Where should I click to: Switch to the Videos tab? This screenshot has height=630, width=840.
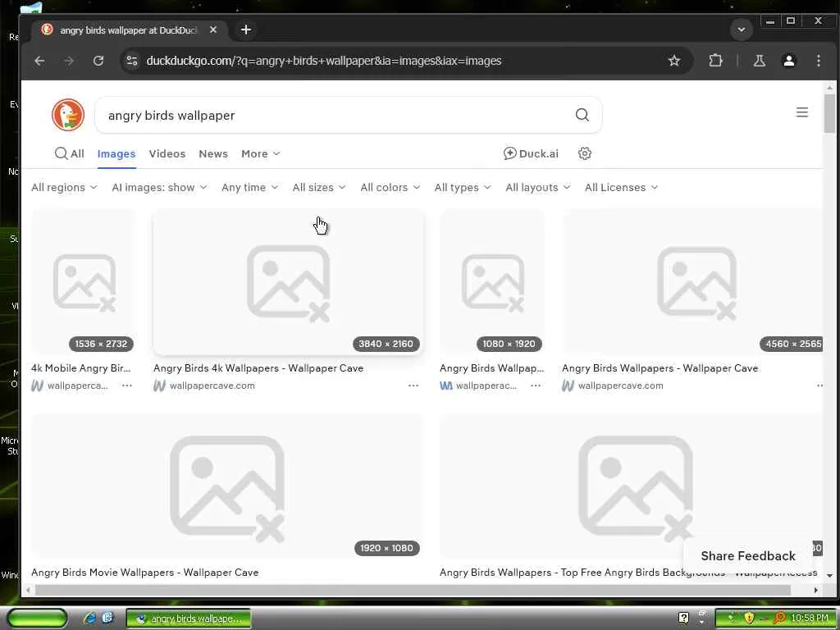[167, 153]
